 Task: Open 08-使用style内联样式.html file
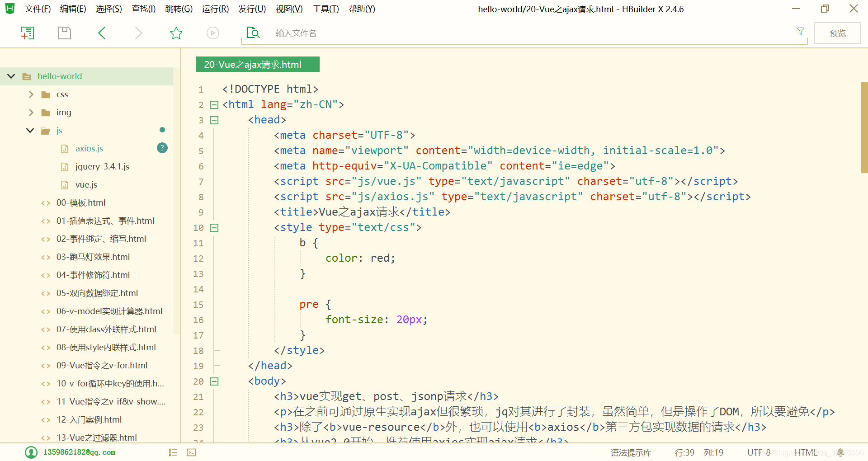(x=106, y=348)
